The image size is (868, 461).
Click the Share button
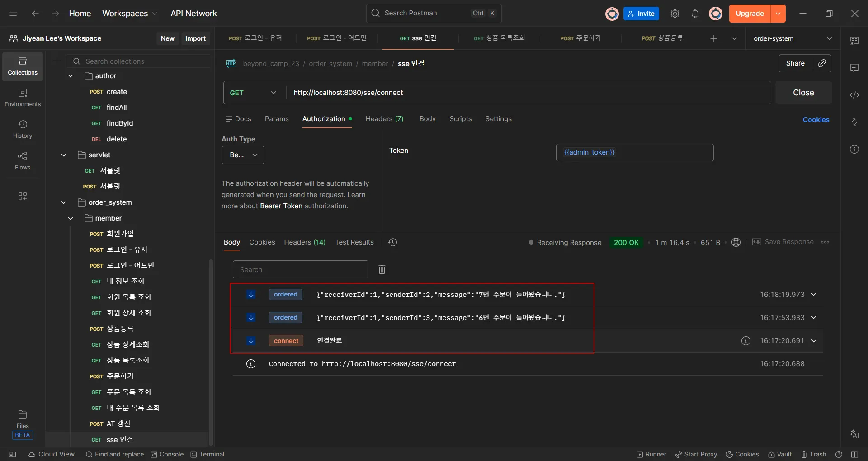(795, 63)
